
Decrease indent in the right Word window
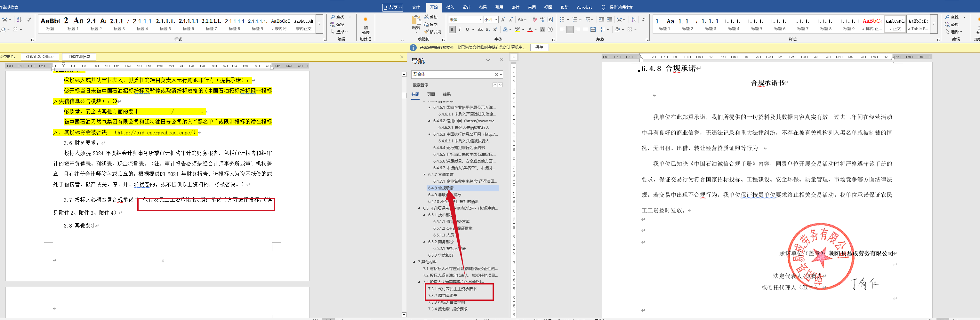click(x=601, y=20)
